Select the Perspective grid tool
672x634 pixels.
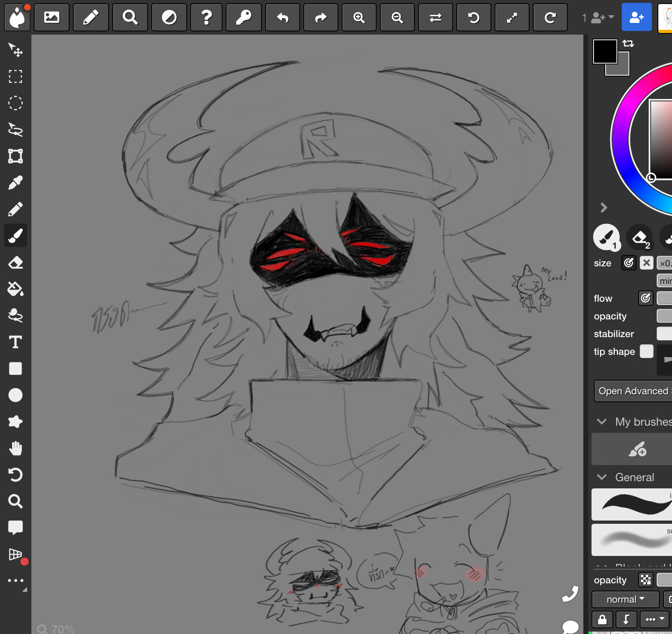[15, 554]
